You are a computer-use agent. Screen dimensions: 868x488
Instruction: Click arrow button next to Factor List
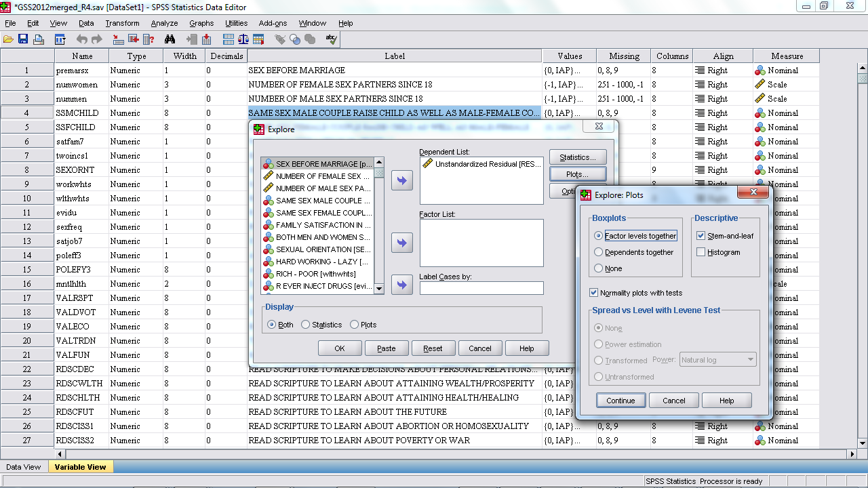click(x=402, y=243)
